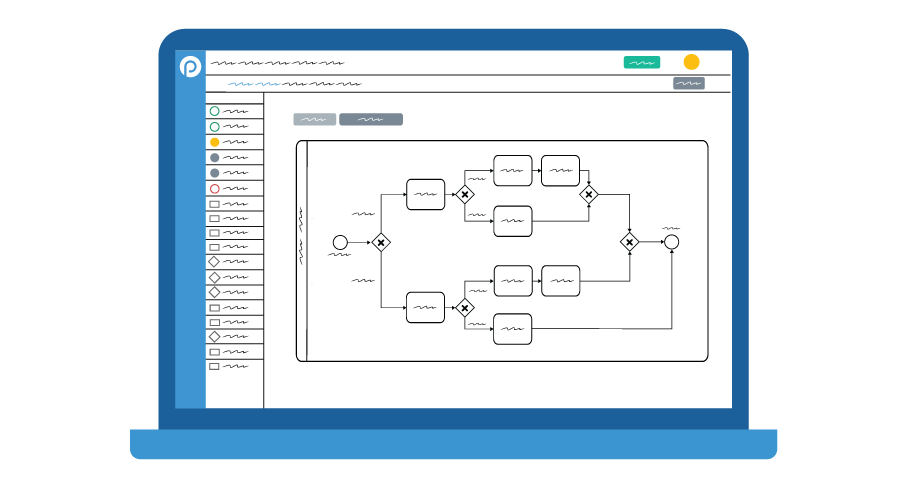Select the bottom task box linked to end event
Viewport: 900px width, 480px height.
click(x=513, y=329)
